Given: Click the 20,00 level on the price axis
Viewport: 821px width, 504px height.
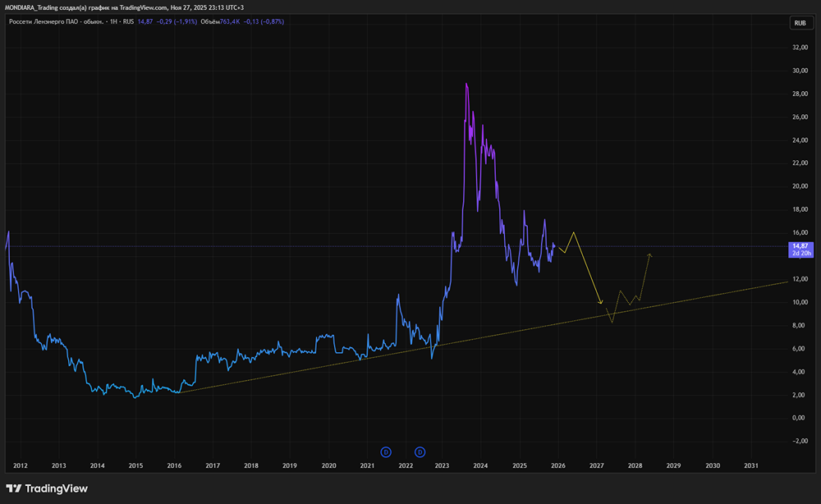Looking at the screenshot, I should [x=800, y=186].
